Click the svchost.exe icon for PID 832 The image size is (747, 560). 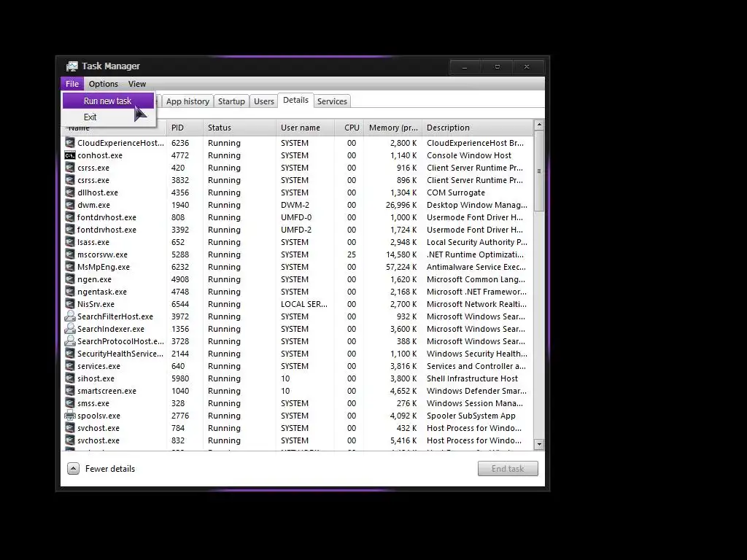tap(70, 440)
